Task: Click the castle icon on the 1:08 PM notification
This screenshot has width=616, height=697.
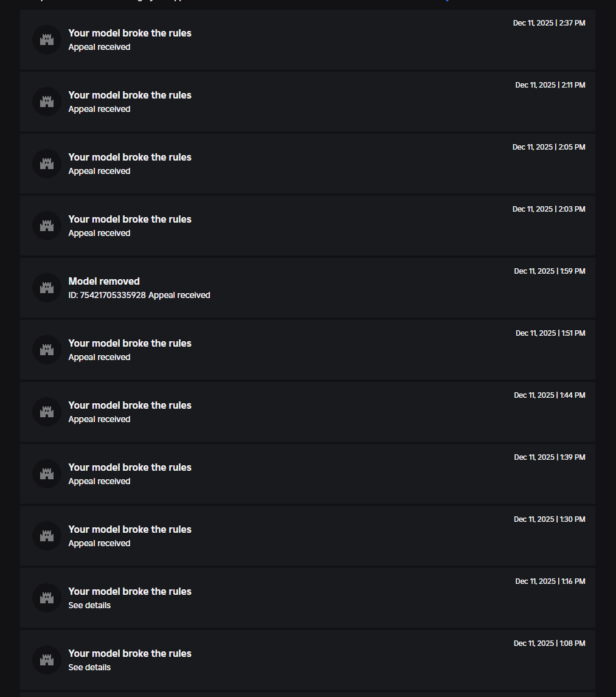Action: [47, 660]
